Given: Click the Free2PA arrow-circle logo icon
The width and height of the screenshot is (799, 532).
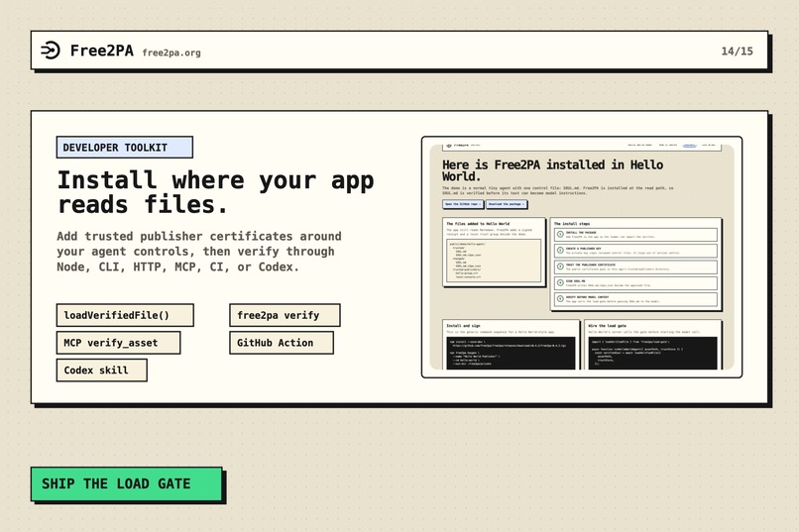Looking at the screenshot, I should [51, 51].
